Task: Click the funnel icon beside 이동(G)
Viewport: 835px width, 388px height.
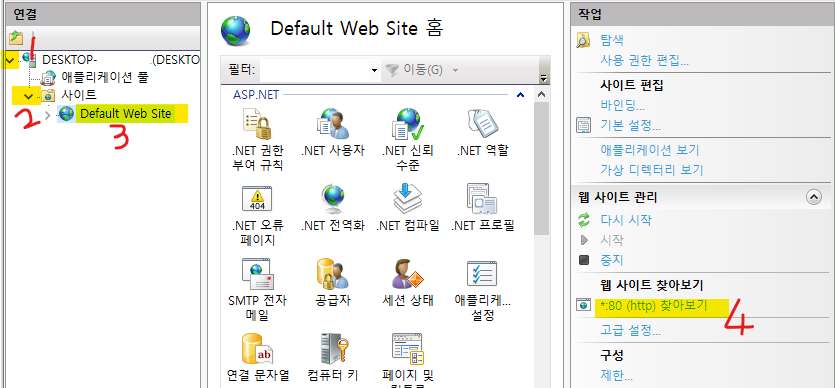Action: (392, 70)
